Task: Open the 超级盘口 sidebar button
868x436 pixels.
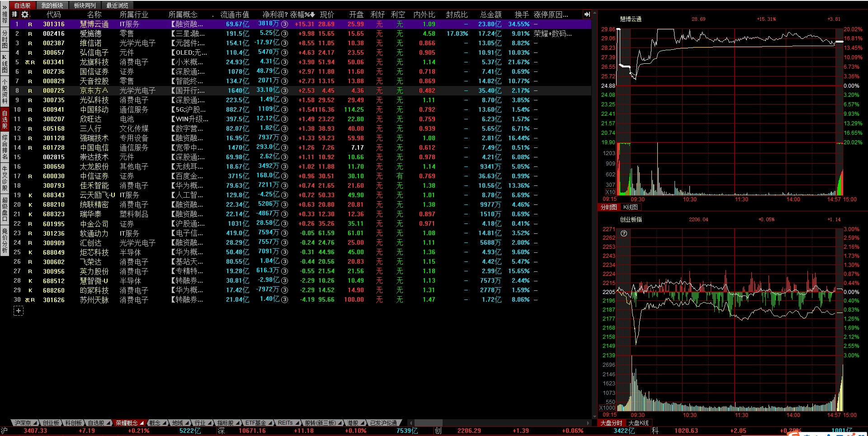Action: pyautogui.click(x=5, y=209)
